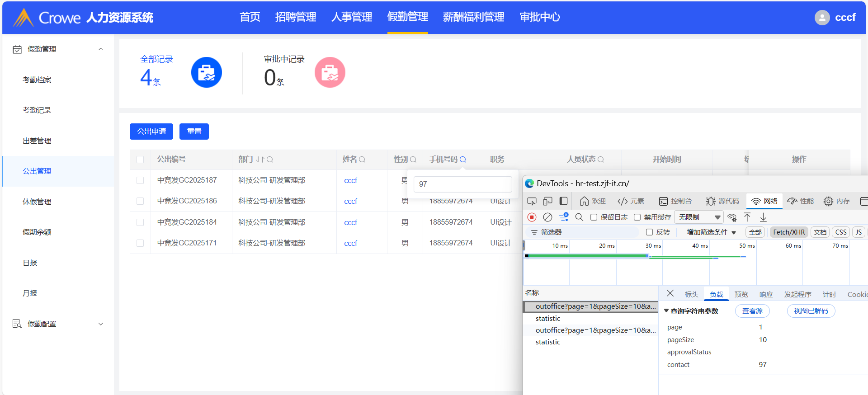The width and height of the screenshot is (868, 395).
Task: Click the record network log icon
Action: pyautogui.click(x=532, y=217)
